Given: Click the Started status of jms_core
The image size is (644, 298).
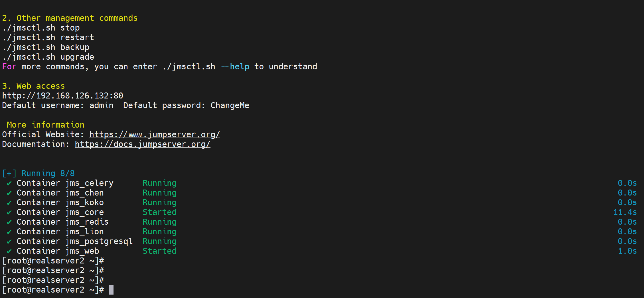Looking at the screenshot, I should 159,212.
